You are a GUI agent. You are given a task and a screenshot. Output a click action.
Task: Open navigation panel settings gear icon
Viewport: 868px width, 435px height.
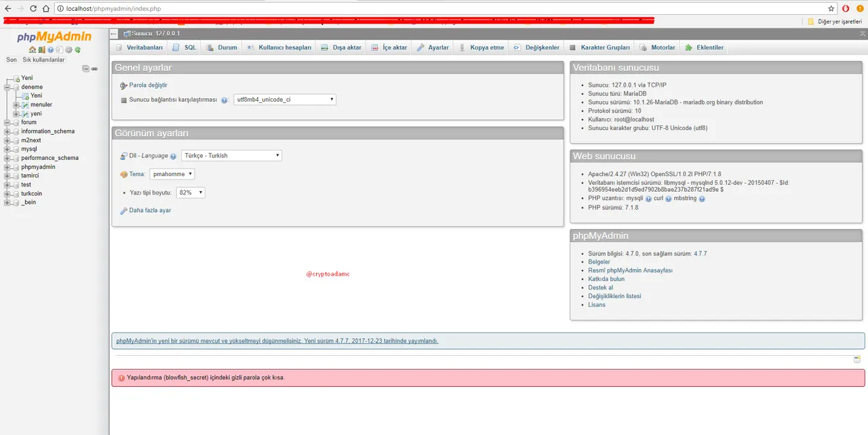click(68, 50)
